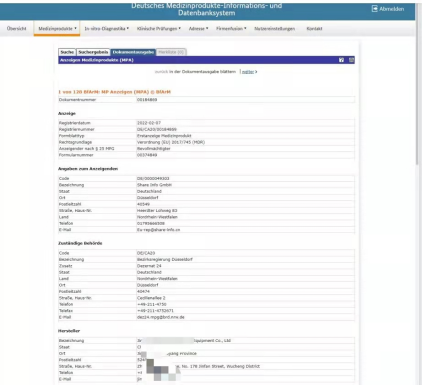
Task: Expand the Medizinprodukte dropdown menu
Action: tap(57, 29)
